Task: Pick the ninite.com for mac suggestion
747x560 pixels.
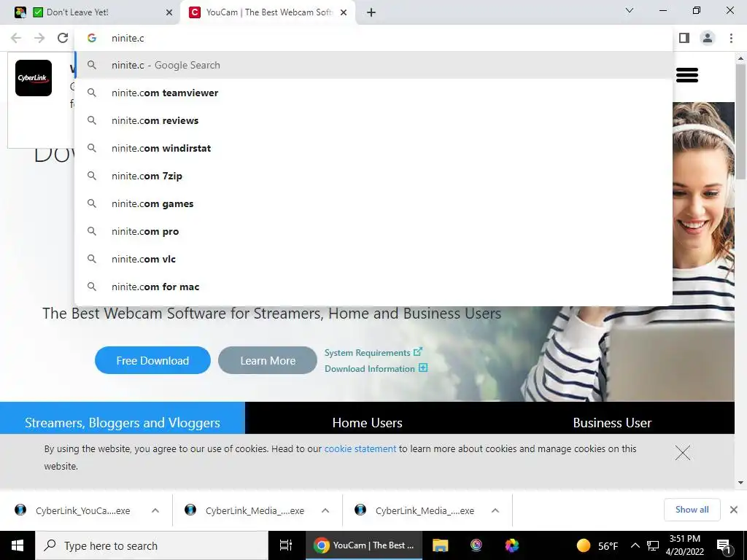Action: coord(373,287)
